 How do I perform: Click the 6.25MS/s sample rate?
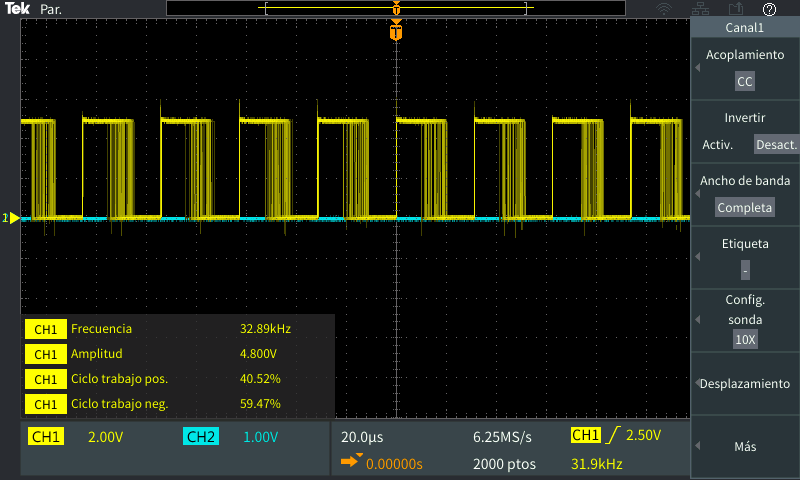pyautogui.click(x=502, y=437)
